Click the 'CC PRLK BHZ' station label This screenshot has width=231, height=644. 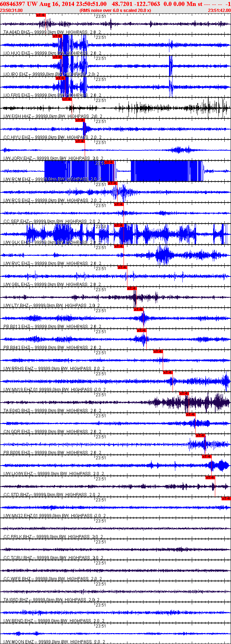point(18,537)
